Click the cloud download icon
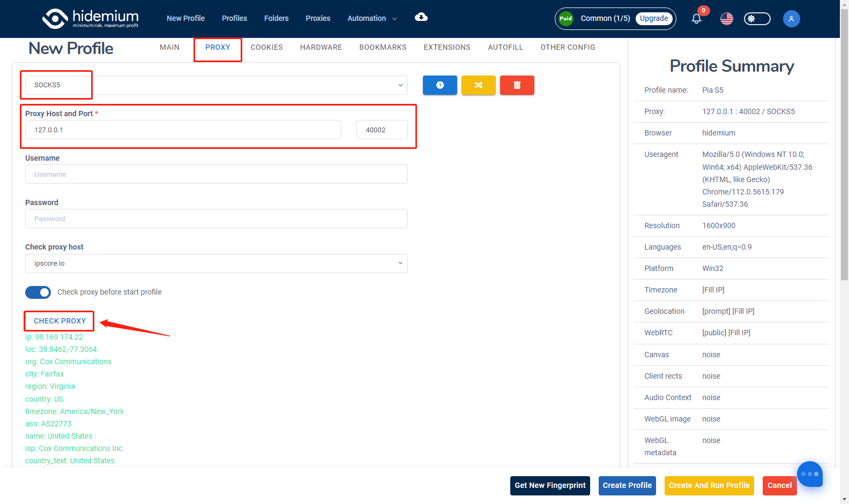849x504 pixels. point(421,17)
